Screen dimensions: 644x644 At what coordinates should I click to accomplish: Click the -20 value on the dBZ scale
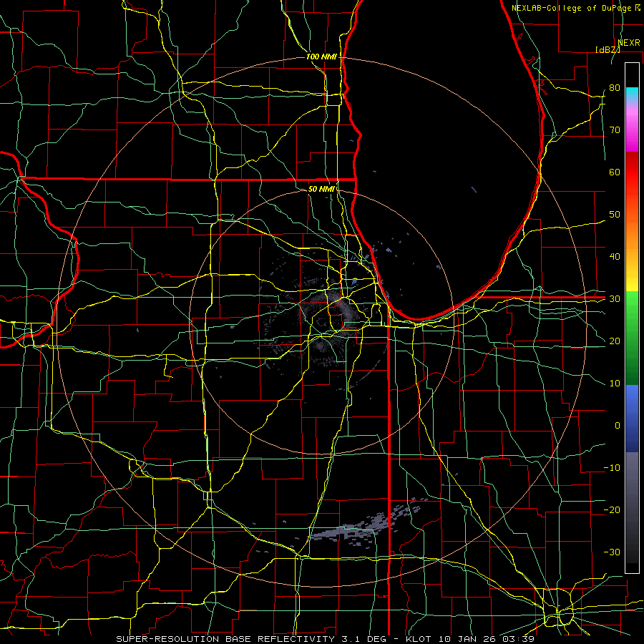click(612, 509)
